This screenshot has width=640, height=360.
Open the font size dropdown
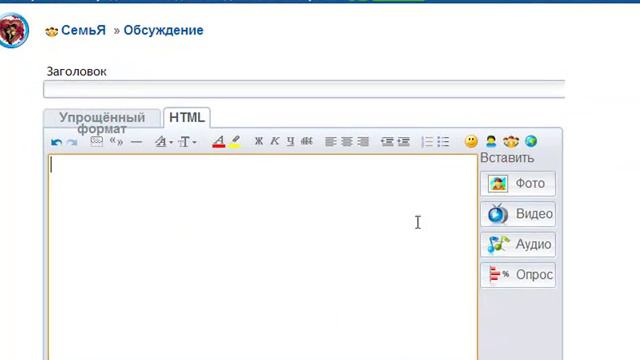[x=187, y=142]
